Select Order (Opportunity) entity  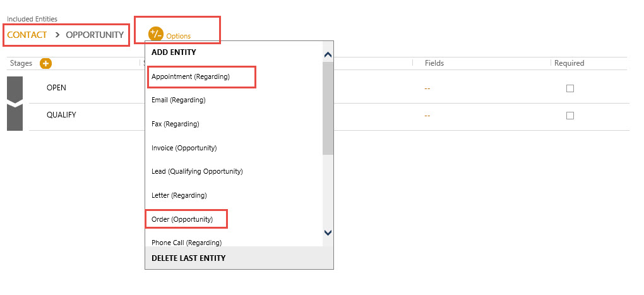click(x=182, y=219)
